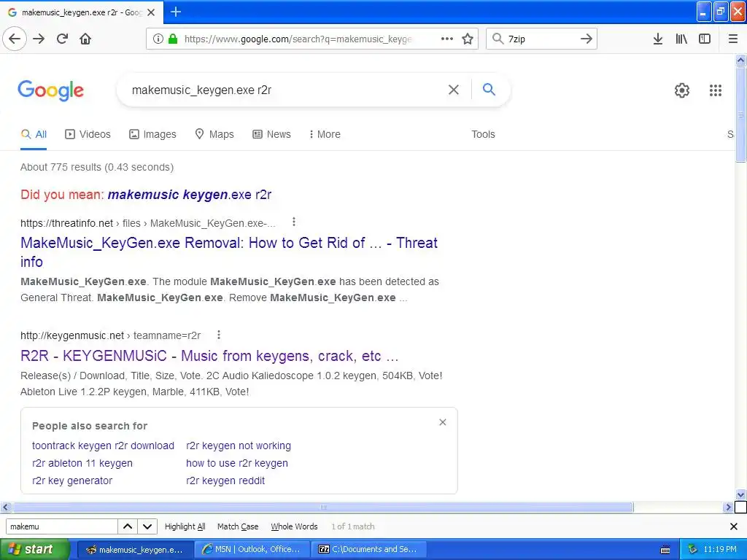Switch to MSN Outlook taskbar window

click(252, 549)
